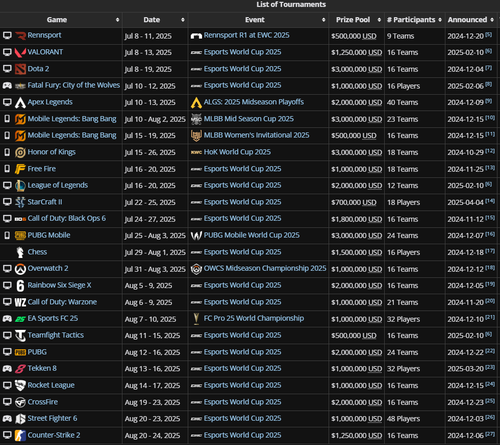Click the Counter-Strike 2 game icon
This screenshot has height=445, width=500.
[20, 435]
